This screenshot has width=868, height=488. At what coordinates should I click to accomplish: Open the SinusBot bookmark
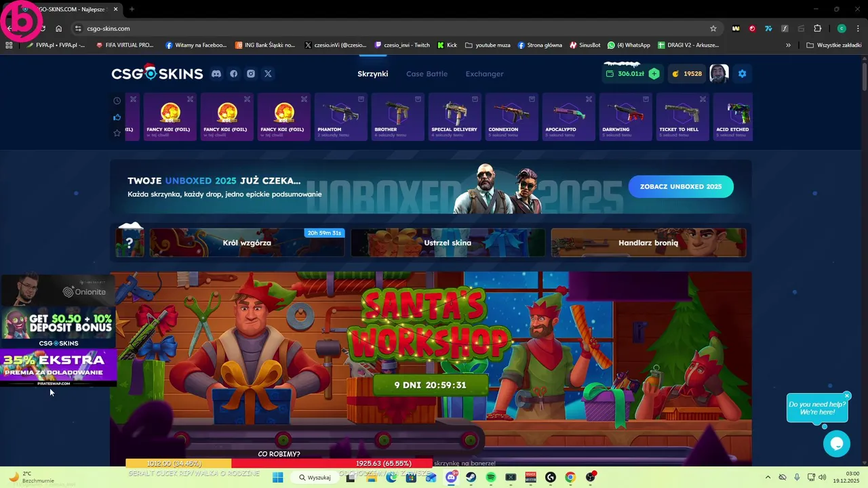585,45
